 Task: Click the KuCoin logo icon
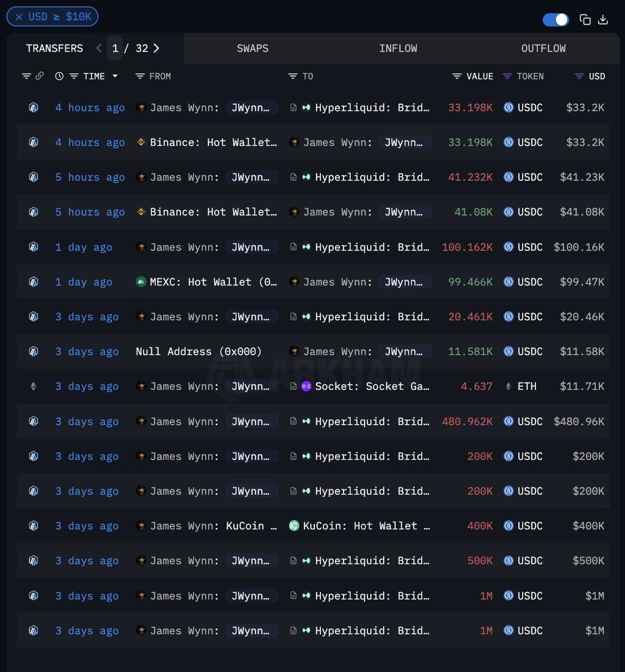(294, 526)
